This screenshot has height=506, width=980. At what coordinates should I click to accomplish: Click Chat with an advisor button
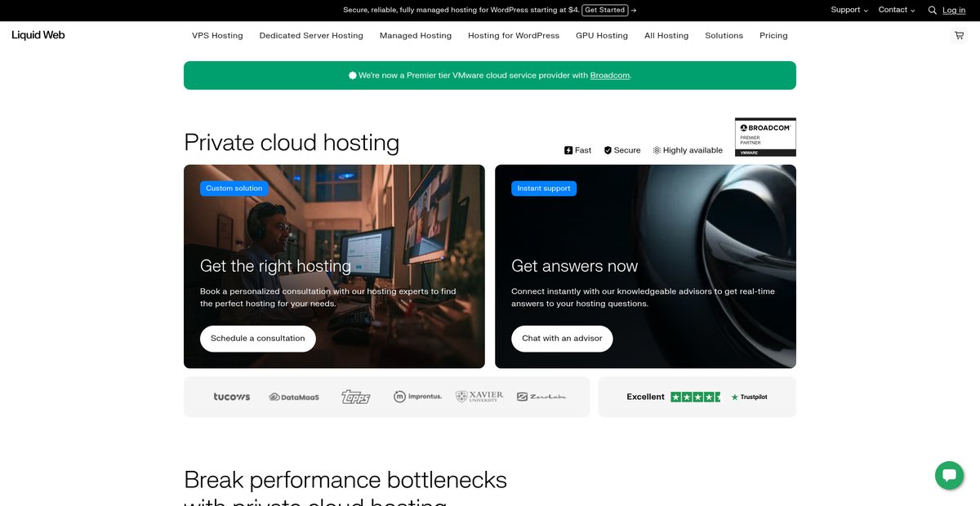pyautogui.click(x=562, y=339)
